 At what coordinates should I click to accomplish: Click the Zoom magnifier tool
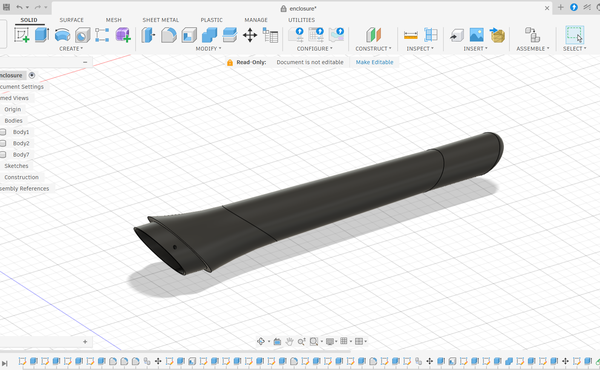302,341
